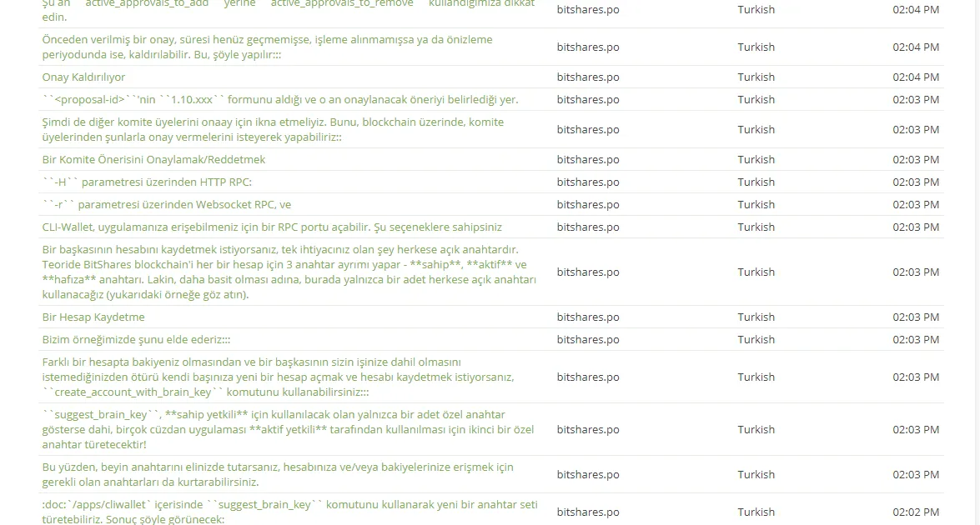Viewport: 980px width, 525px height.
Task: Click bitshares.po in 'Onay Kaldırılıyor' row
Action: pos(588,77)
